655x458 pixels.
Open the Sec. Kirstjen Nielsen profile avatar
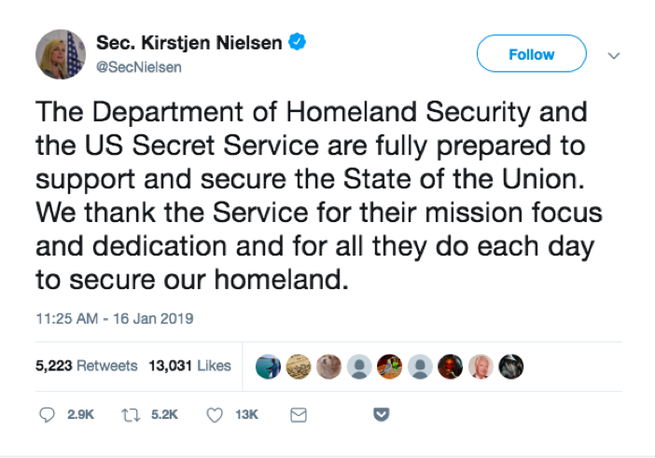coord(61,54)
